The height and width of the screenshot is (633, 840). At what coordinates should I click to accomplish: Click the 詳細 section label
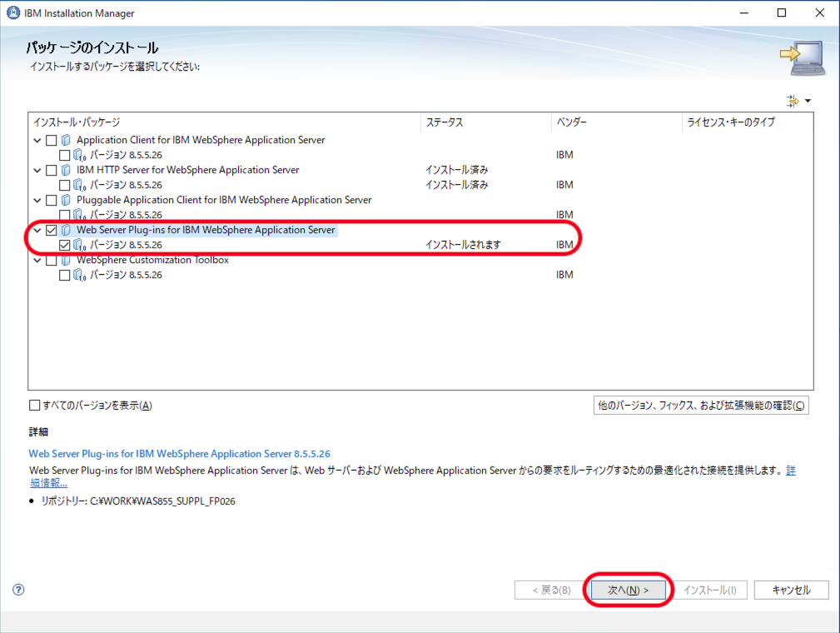(x=38, y=432)
